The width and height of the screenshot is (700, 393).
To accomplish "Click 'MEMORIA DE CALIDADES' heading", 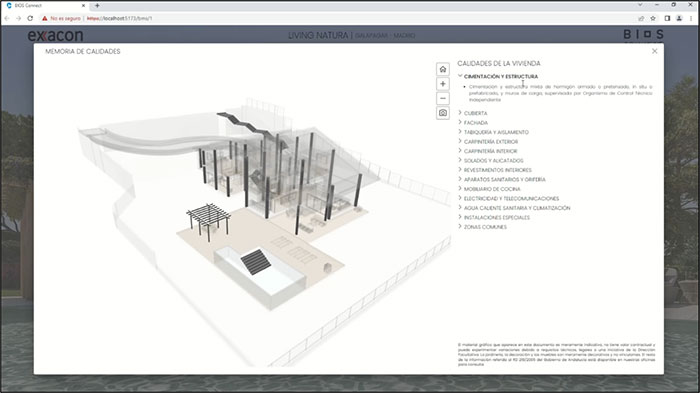I will [x=83, y=51].
